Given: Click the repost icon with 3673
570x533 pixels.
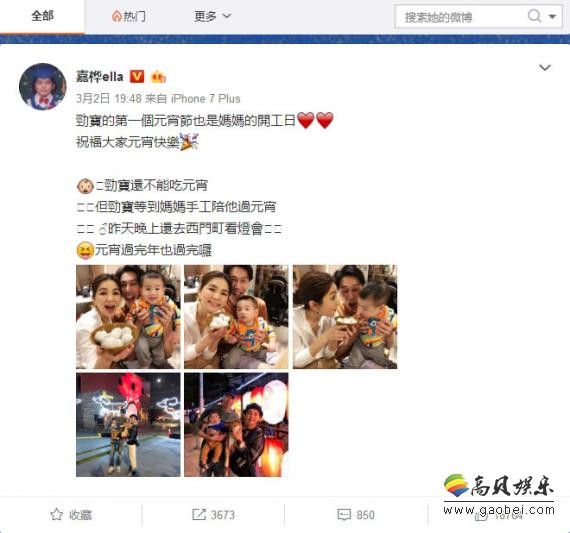Looking at the screenshot, I should coord(199,514).
